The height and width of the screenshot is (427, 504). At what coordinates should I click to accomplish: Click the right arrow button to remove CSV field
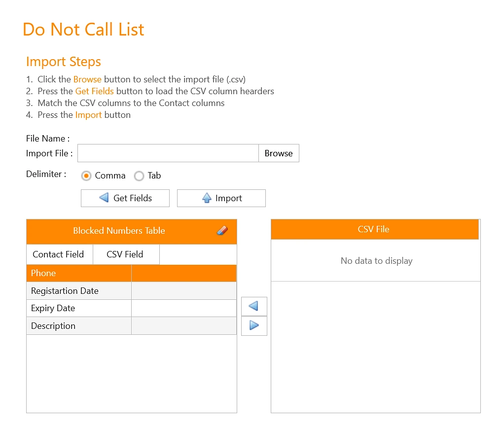coord(254,326)
